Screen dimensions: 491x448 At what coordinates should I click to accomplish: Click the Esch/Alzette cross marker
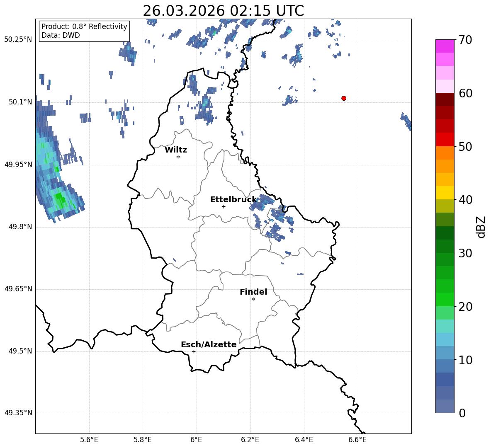(194, 351)
